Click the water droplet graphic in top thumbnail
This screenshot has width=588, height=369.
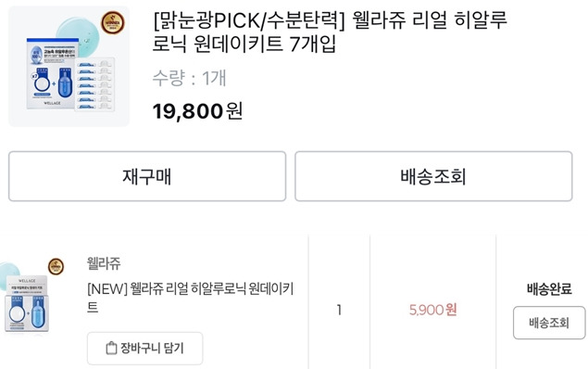pos(78,32)
